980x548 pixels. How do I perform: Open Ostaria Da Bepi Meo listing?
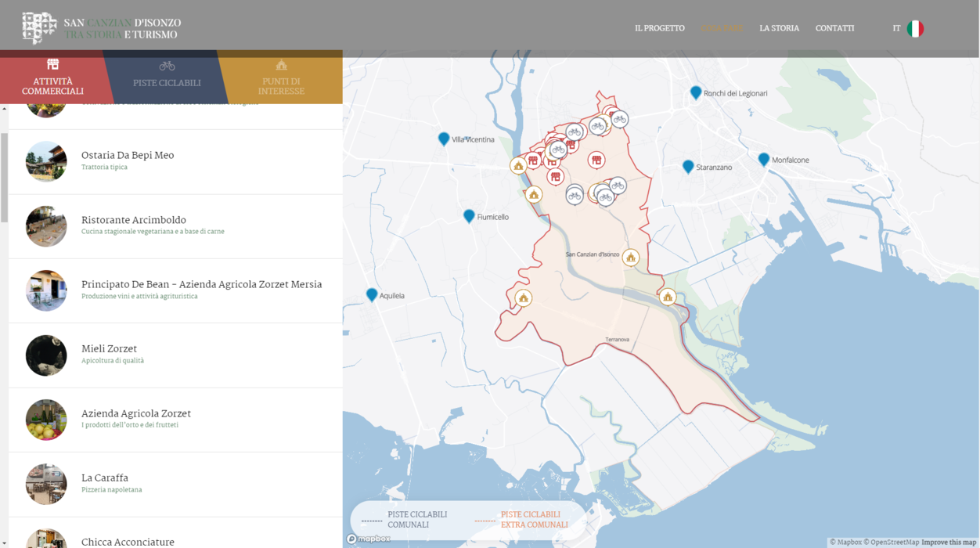click(128, 156)
